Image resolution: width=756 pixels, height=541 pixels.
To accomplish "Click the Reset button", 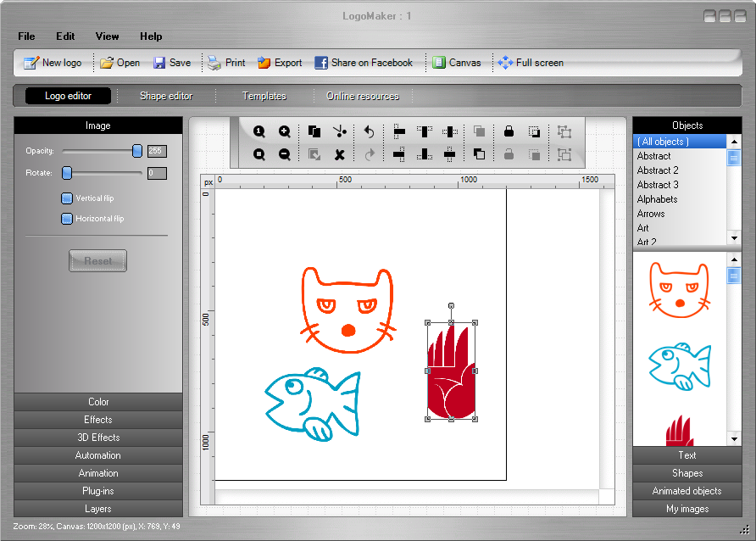I will (x=97, y=261).
